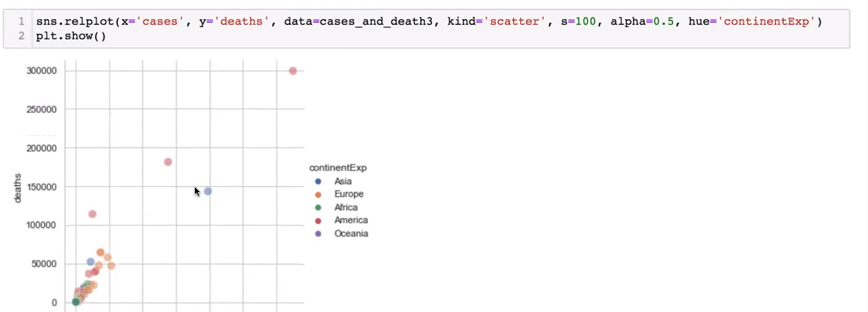868x312 pixels.
Task: Click line number 1 in code cell
Action: [x=21, y=22]
